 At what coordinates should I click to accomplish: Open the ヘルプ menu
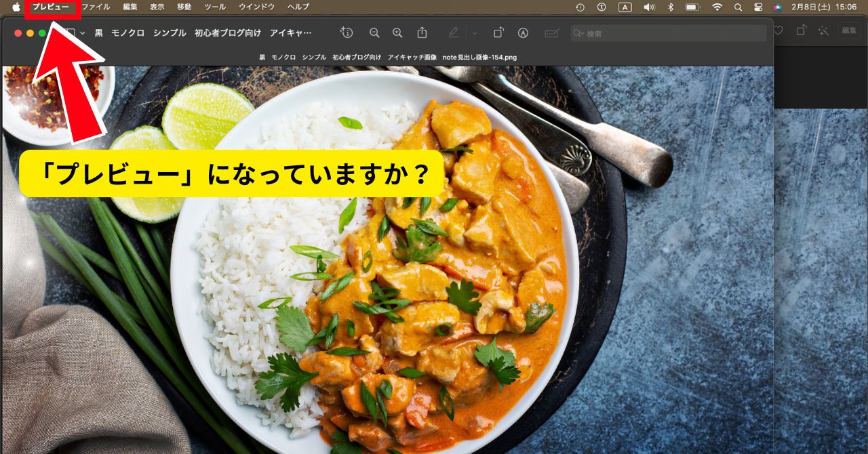coord(298,7)
